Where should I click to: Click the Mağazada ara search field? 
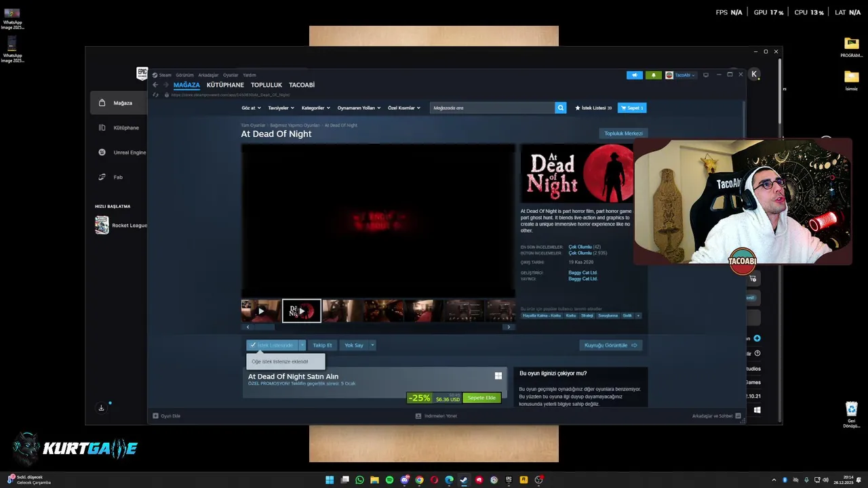click(x=492, y=108)
